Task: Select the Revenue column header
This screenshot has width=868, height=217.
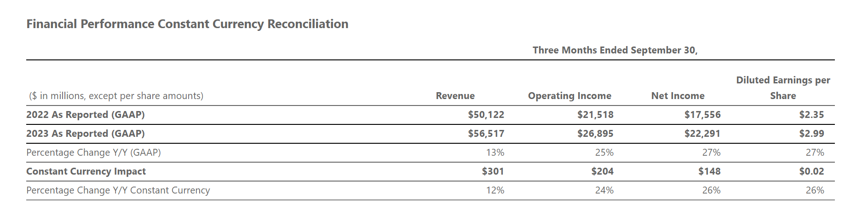Action: pyautogui.click(x=455, y=96)
